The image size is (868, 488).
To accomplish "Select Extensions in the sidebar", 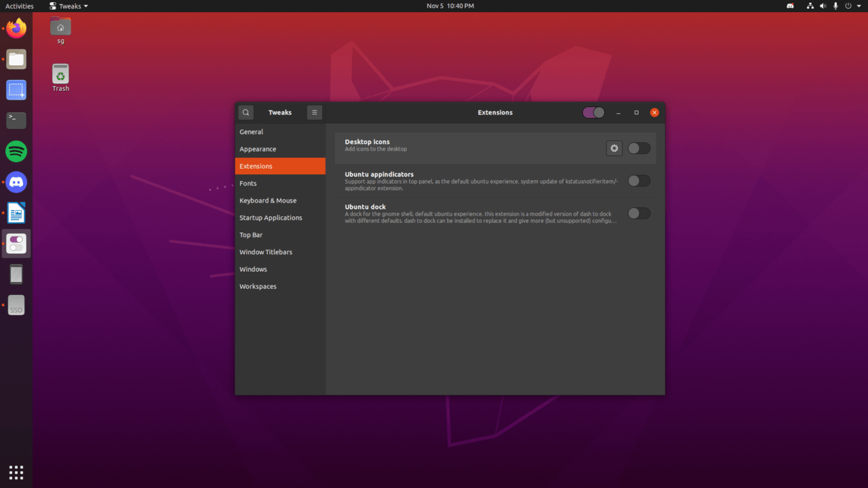I will click(x=281, y=166).
